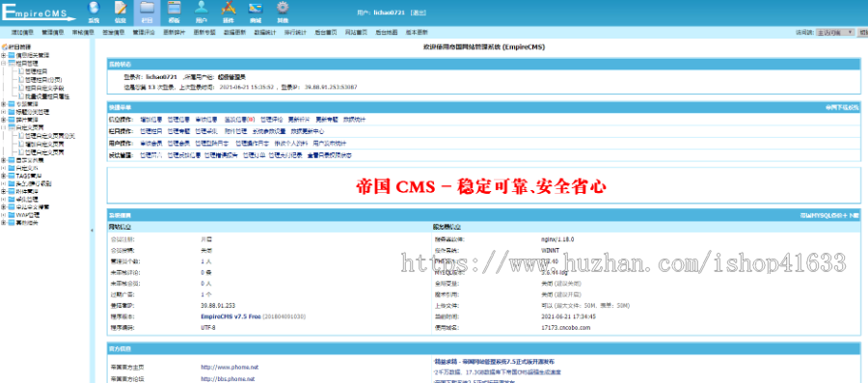Click the page icon beside 批量设置栏目属性
The image size is (868, 383).
click(21, 96)
